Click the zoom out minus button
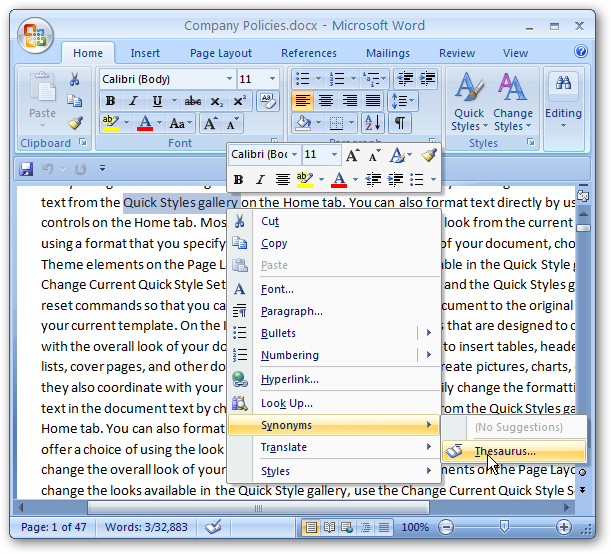611x554 pixels. 446,527
